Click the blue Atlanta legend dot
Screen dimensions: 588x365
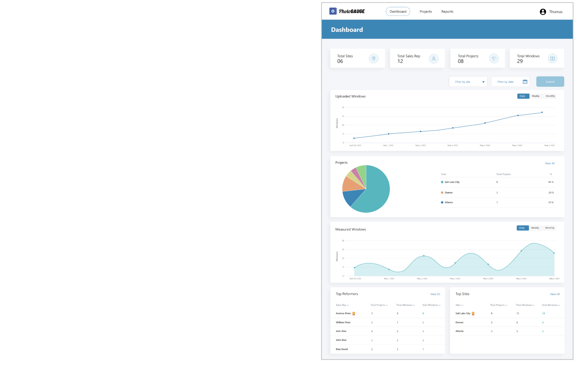[x=442, y=202]
